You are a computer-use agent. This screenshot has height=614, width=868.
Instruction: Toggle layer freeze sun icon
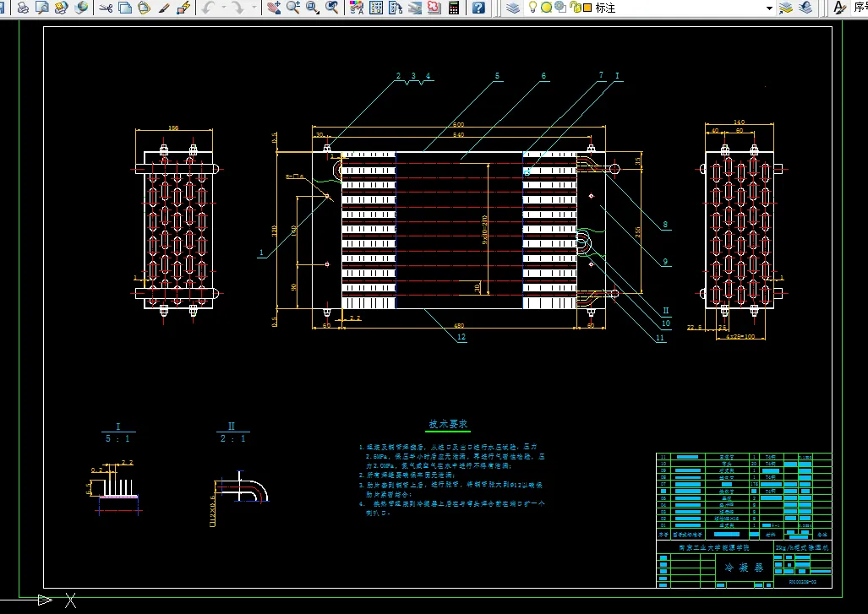coord(547,8)
